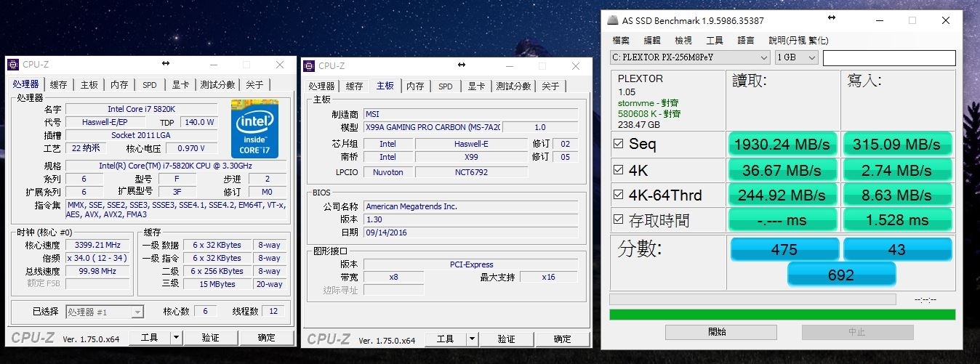Select SPD tab in middle CPU-Z window

tap(445, 86)
